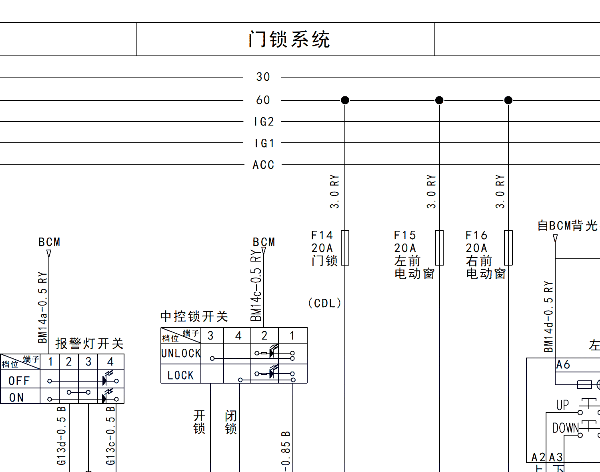Click the LED symbol in LOCK row
This screenshot has height=472, width=600.
pos(272,372)
